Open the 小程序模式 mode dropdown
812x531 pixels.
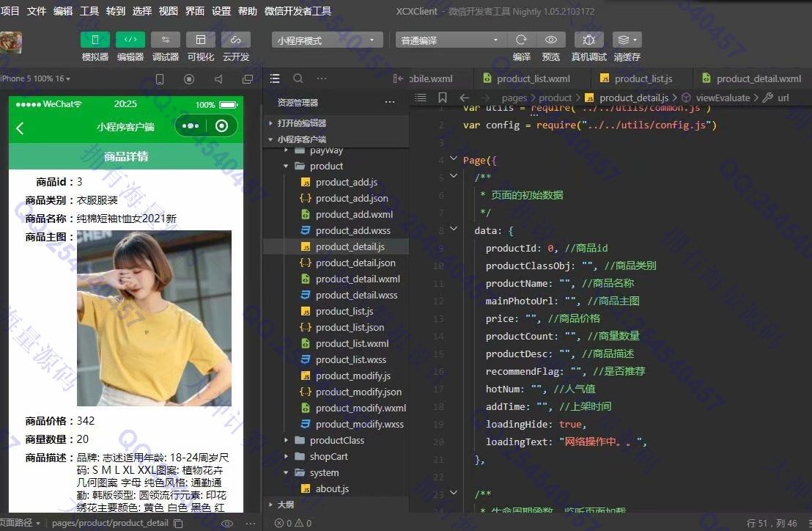328,40
